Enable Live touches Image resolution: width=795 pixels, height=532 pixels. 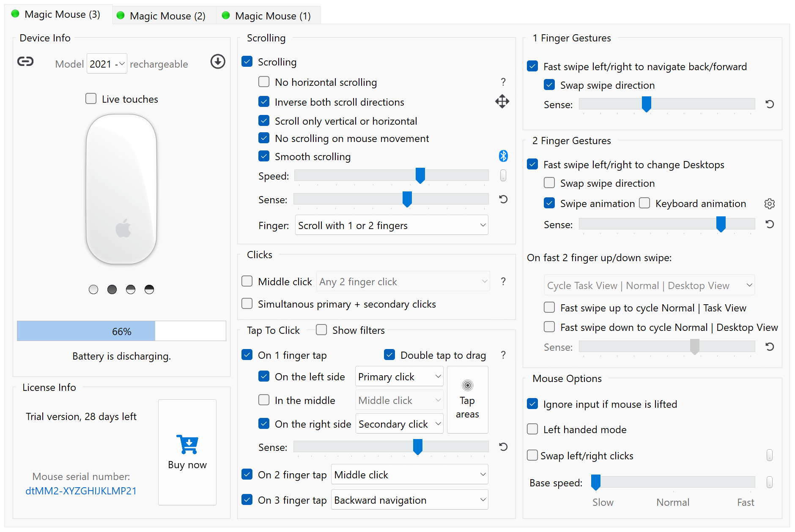coord(91,98)
